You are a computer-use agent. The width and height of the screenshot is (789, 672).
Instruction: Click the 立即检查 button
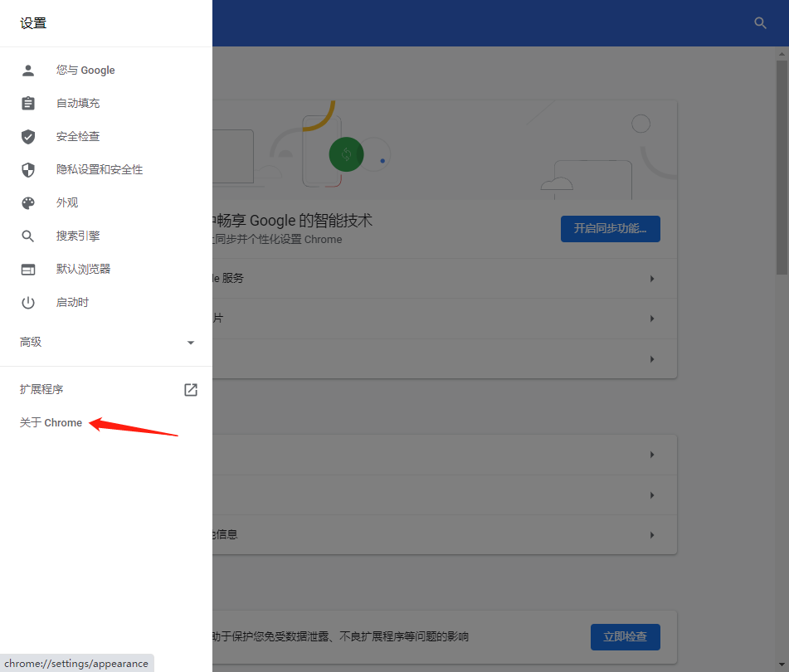pos(625,637)
